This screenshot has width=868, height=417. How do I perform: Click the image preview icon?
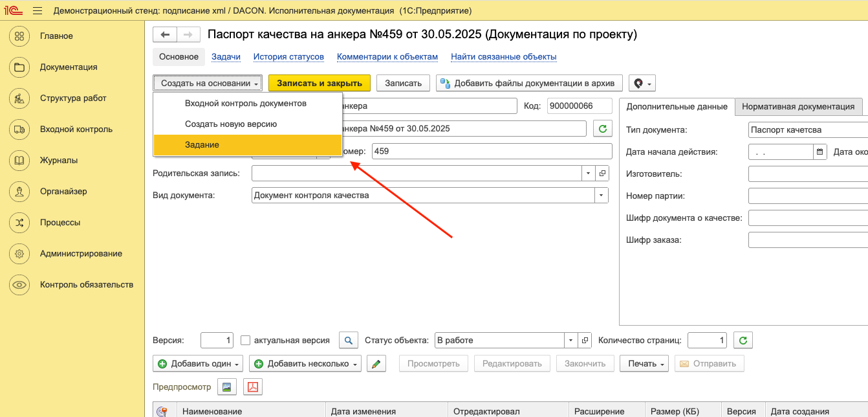click(226, 387)
